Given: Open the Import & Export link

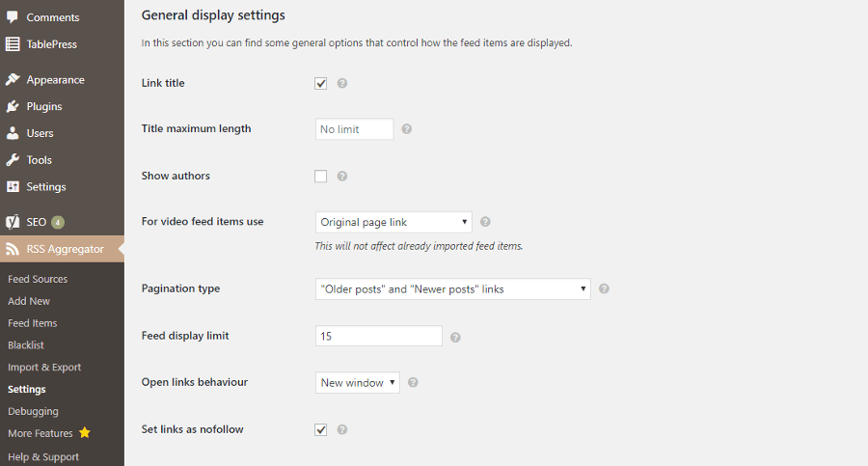Looking at the screenshot, I should pos(44,368).
